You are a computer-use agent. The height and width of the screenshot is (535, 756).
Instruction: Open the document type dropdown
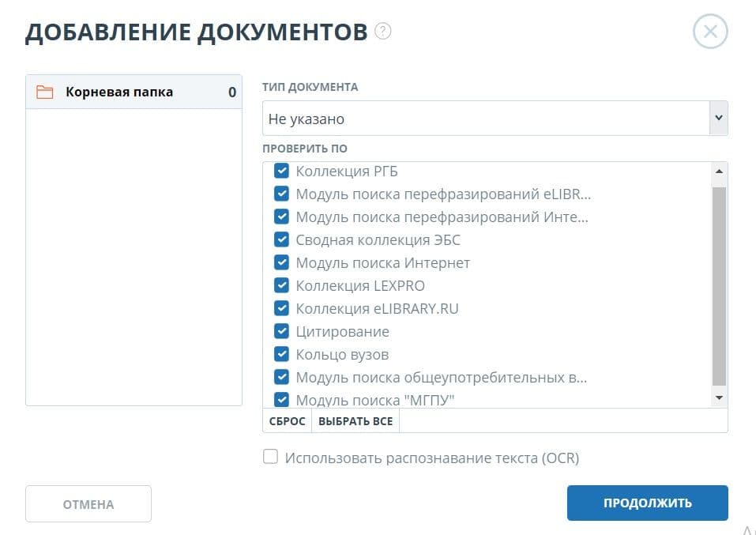pyautogui.click(x=495, y=119)
